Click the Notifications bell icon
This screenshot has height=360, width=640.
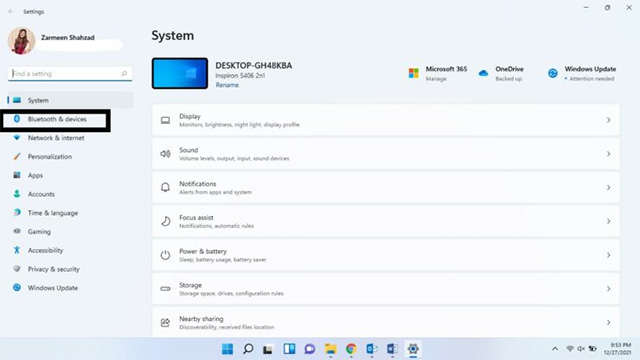point(165,188)
